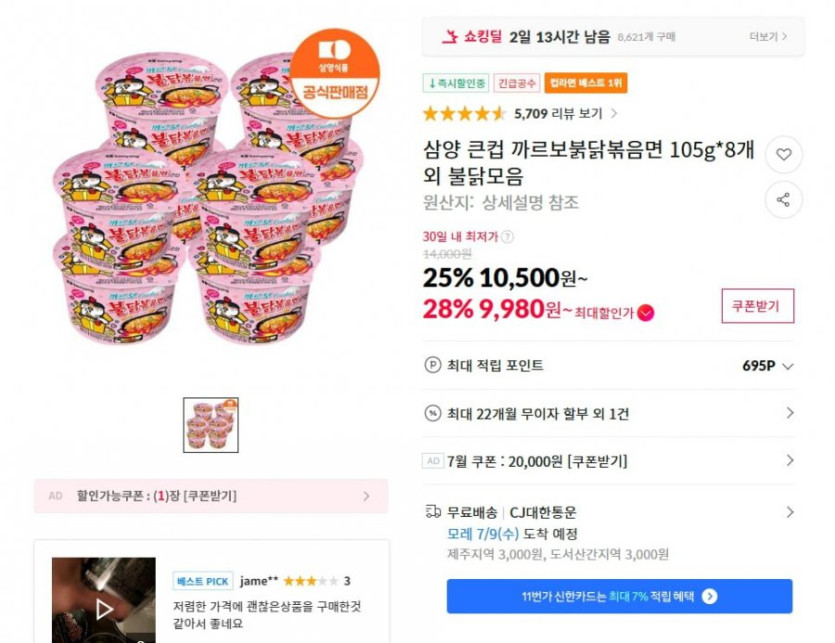Open the 할인가능쿠폰 (1)장 coupon banner
Image resolution: width=835 pixels, height=643 pixels.
coord(211,496)
